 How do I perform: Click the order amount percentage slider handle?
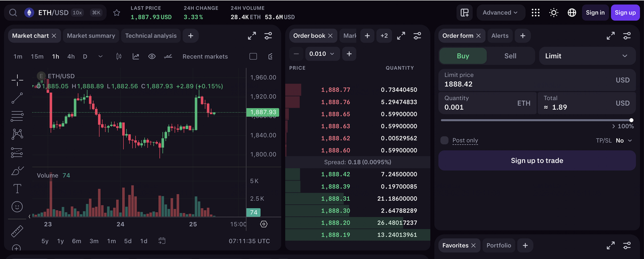coord(631,120)
